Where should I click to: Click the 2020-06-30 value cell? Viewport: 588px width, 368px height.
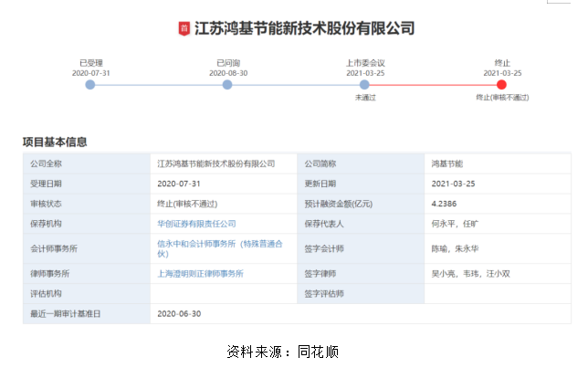361,314
